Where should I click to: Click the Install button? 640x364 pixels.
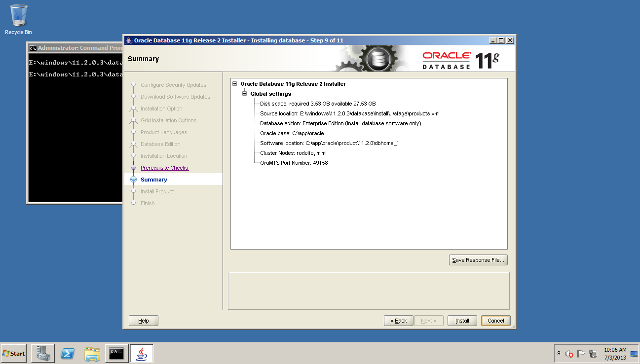click(462, 321)
